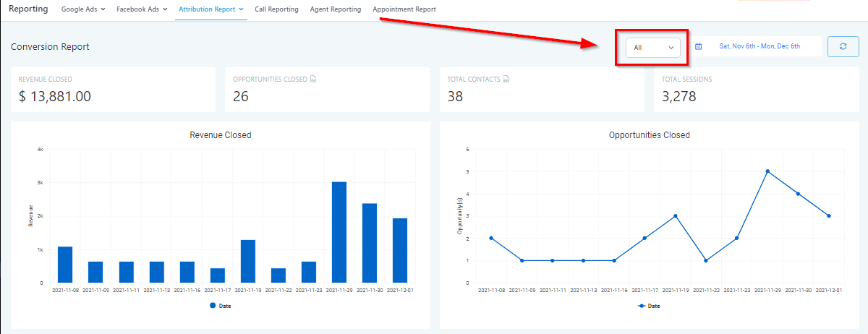868x334 pixels.
Task: Open the All filter dropdown
Action: (653, 47)
